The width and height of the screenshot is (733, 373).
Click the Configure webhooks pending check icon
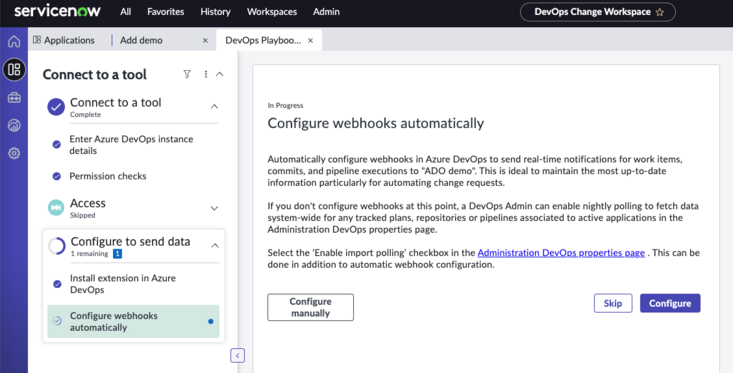tap(57, 321)
